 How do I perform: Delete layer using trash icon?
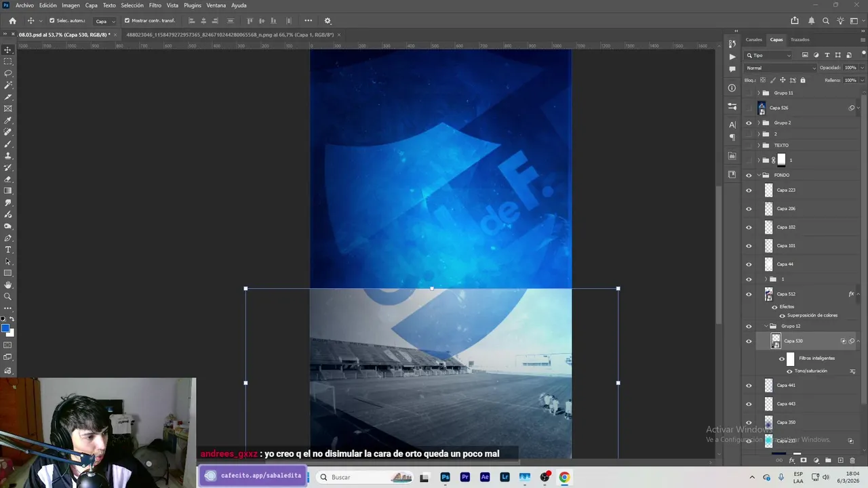point(852,460)
